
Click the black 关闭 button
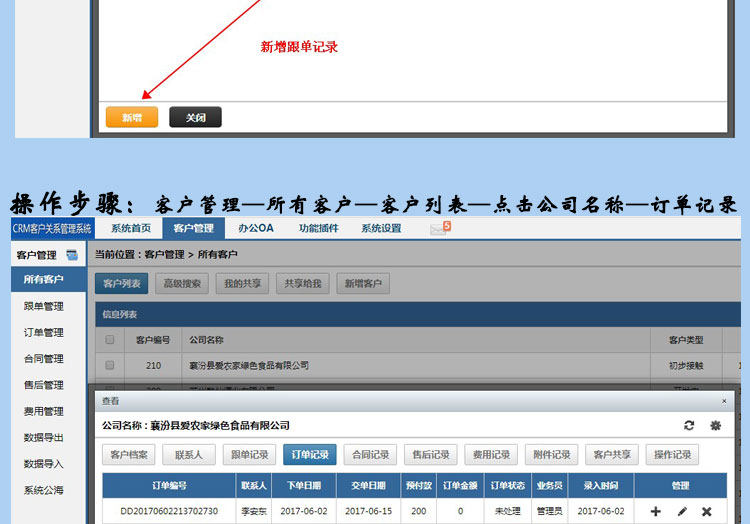195,117
